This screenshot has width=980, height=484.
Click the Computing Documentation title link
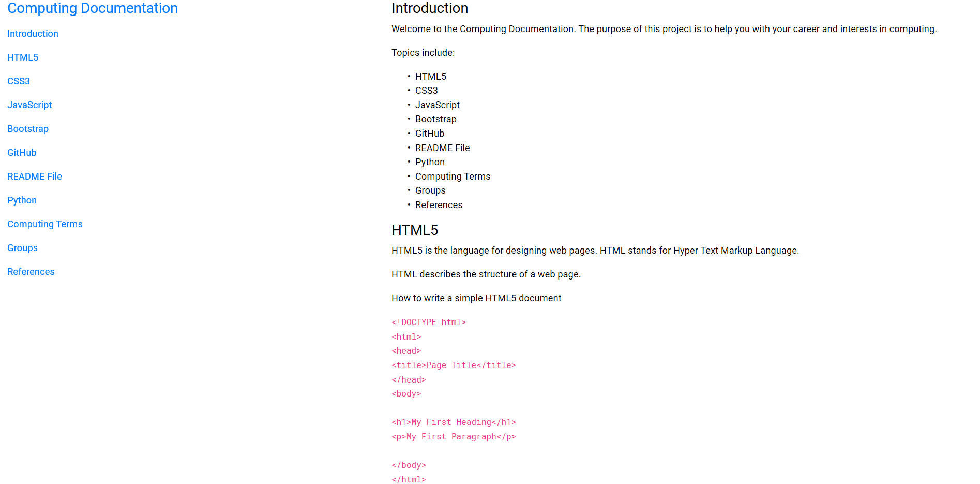pos(93,9)
